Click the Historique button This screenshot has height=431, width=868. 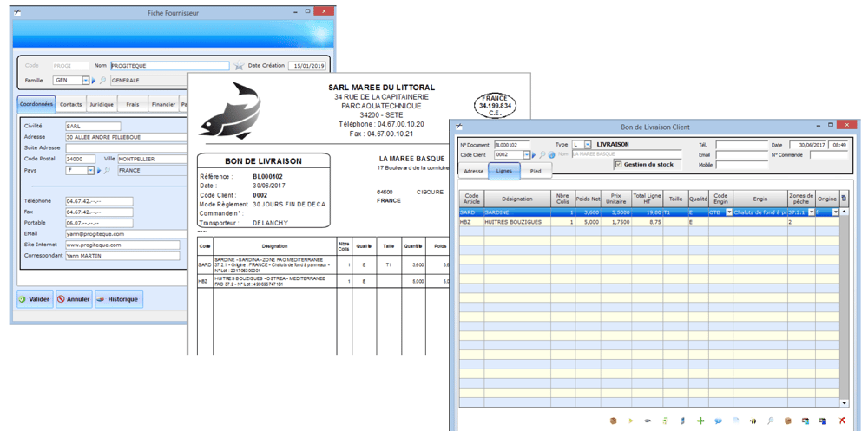(x=118, y=299)
